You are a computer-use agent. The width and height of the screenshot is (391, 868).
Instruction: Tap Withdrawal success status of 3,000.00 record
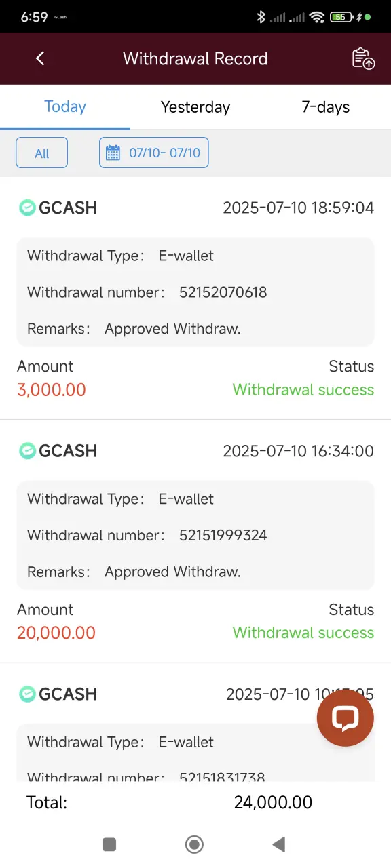pyautogui.click(x=303, y=390)
